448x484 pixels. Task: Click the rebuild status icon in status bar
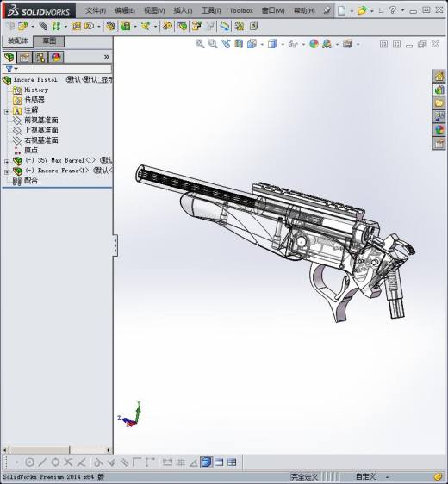tap(438, 477)
